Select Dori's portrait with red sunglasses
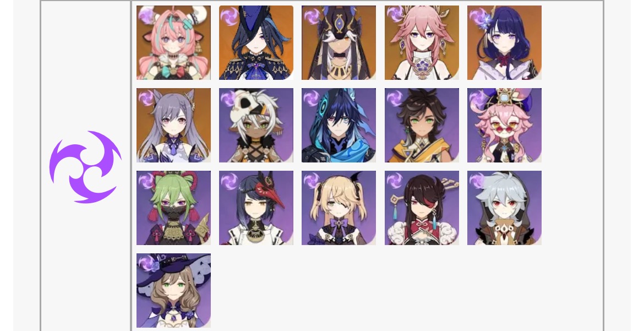The height and width of the screenshot is (331, 644). 504,126
